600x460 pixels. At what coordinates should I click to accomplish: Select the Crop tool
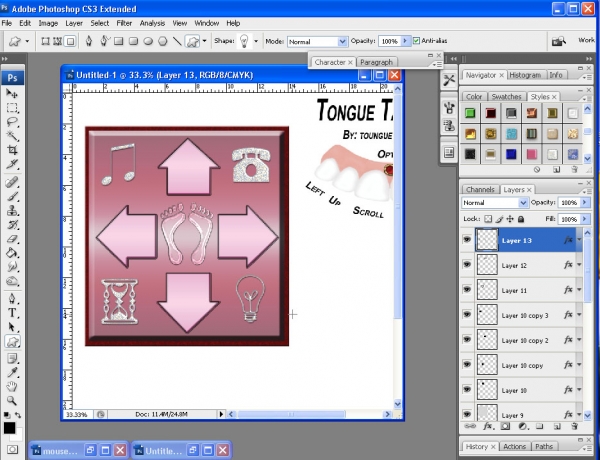click(x=12, y=150)
